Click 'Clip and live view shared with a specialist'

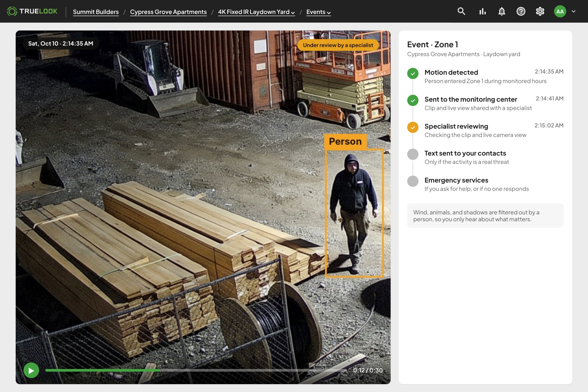click(x=478, y=108)
